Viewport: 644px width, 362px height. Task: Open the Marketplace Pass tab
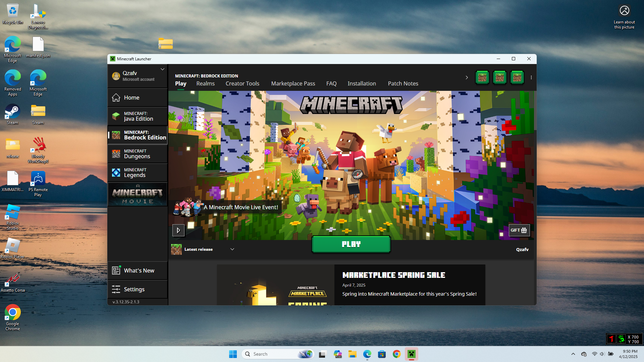point(293,83)
